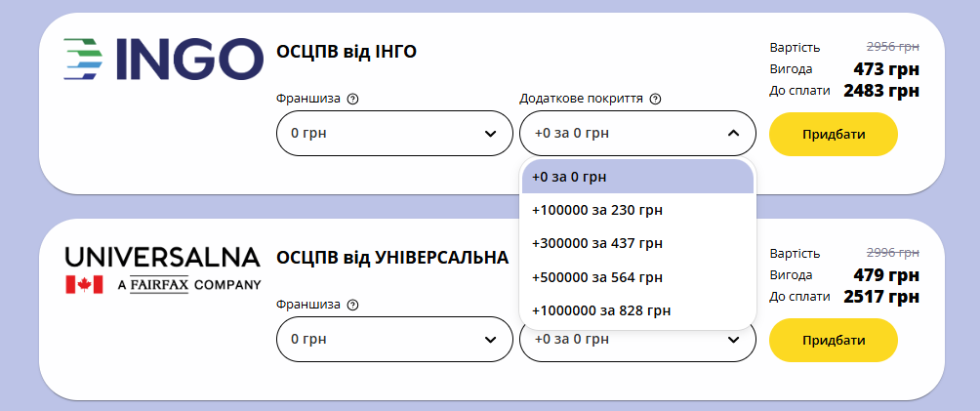
Task: Click Придбати for the Універсальна policy
Action: [x=834, y=340]
